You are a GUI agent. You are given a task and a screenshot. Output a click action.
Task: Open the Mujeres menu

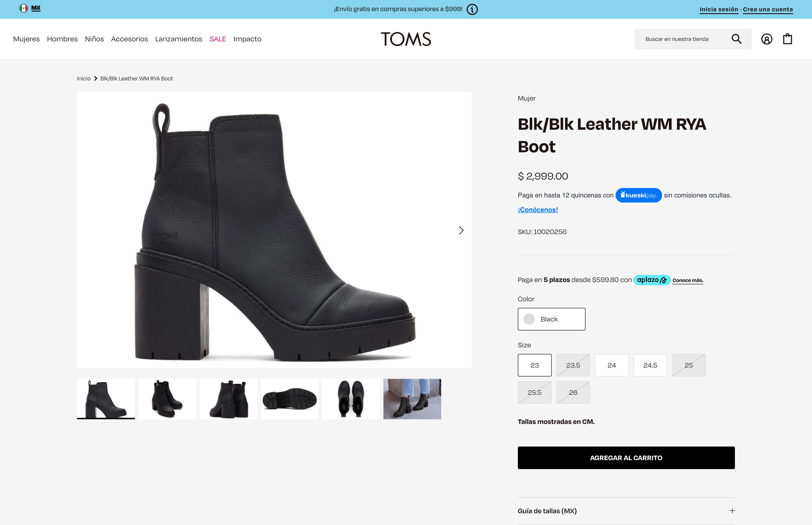pyautogui.click(x=26, y=39)
